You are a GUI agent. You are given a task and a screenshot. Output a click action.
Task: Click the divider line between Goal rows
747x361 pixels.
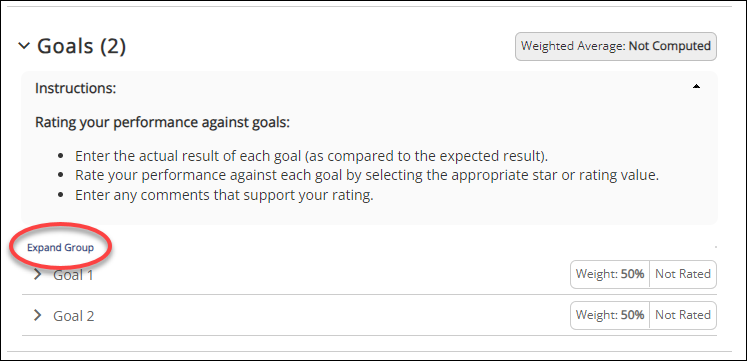click(x=369, y=294)
